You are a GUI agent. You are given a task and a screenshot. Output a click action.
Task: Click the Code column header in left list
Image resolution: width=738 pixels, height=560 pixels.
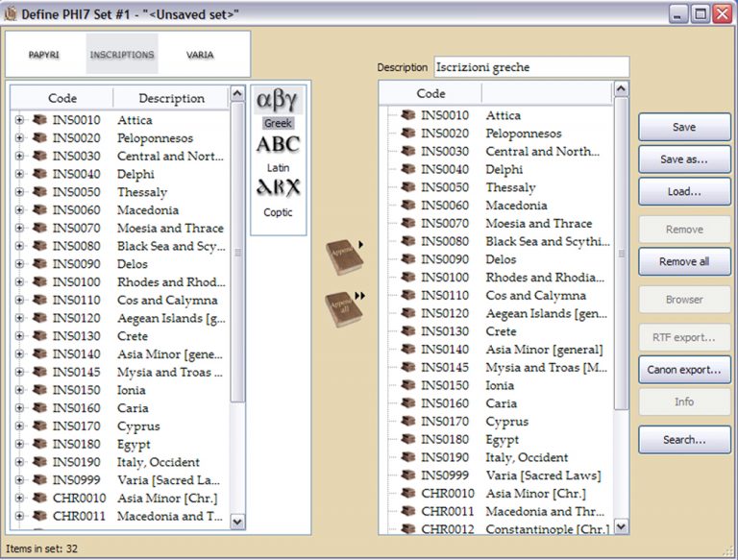point(62,98)
